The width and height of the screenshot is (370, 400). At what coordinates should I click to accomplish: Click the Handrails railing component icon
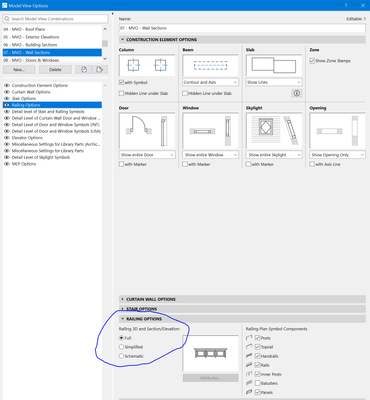coord(249,356)
